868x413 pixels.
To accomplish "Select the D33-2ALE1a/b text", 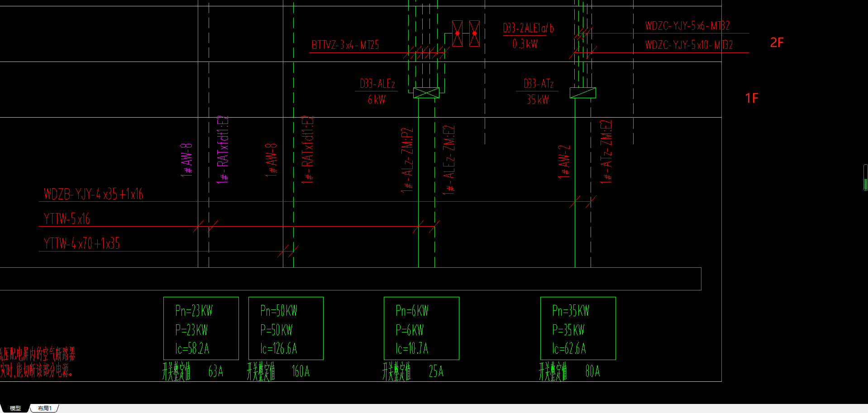I will click(x=529, y=28).
